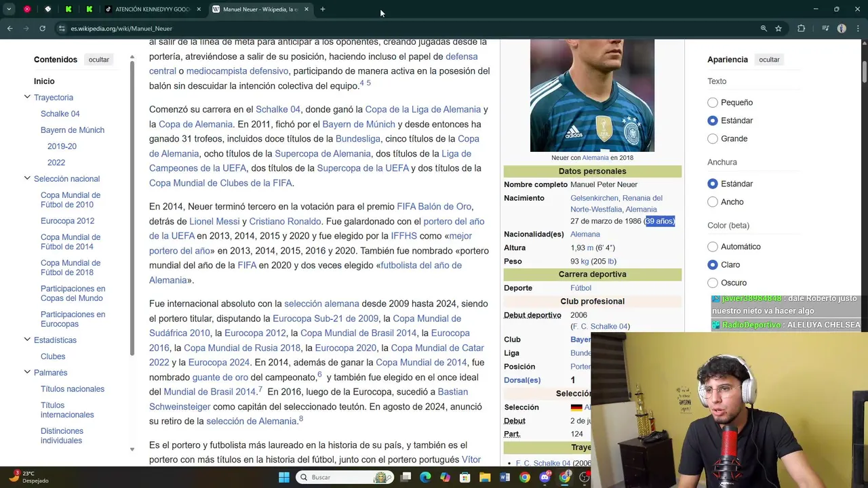Go to Distinciones individuales in contents

click(x=62, y=436)
